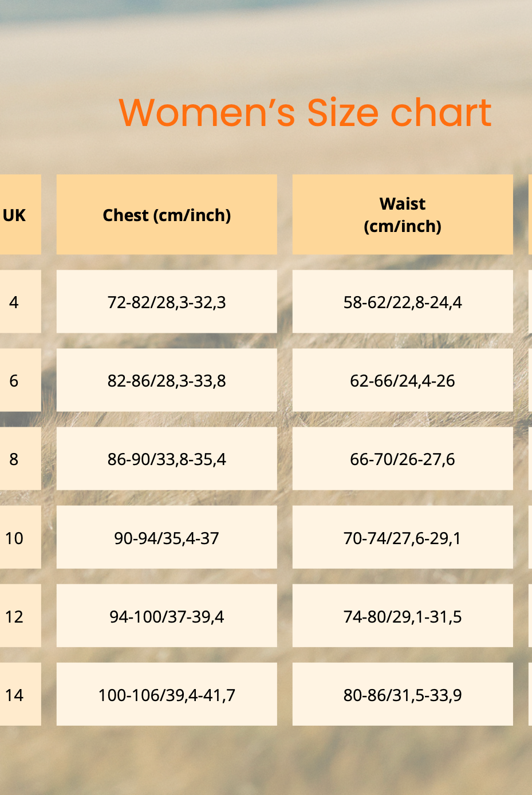The width and height of the screenshot is (532, 795).
Task: Select waist cell 62-66/24,4-26
Action: [403, 380]
